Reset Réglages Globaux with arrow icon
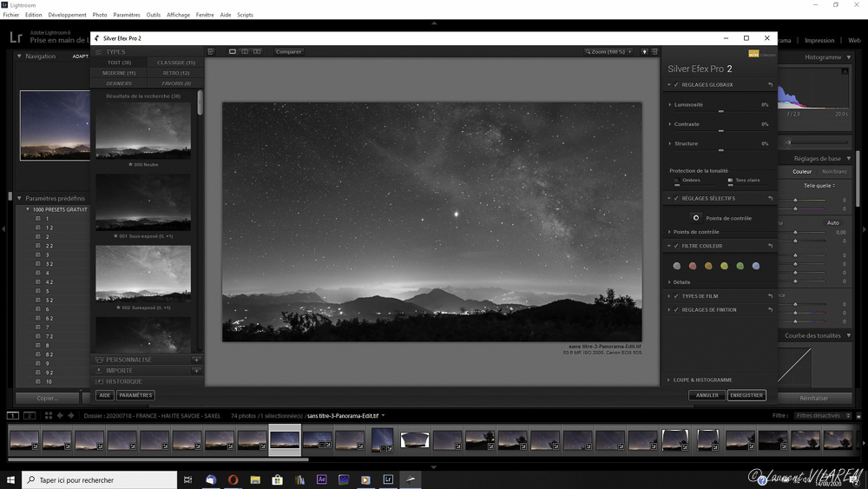 pyautogui.click(x=770, y=85)
